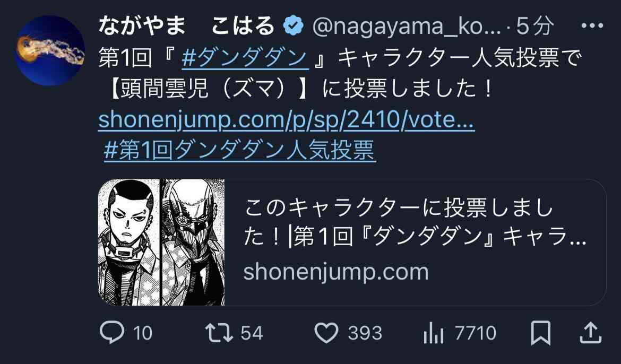Open hashtag #第1回ダンダダン人気投票
Viewport: 621px width, 364px height.
pos(239,150)
